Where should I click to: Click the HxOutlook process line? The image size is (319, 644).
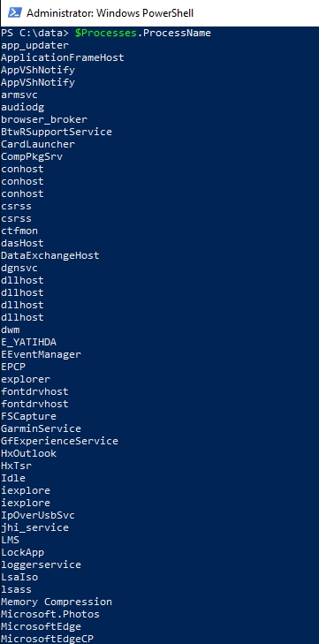[x=29, y=453]
